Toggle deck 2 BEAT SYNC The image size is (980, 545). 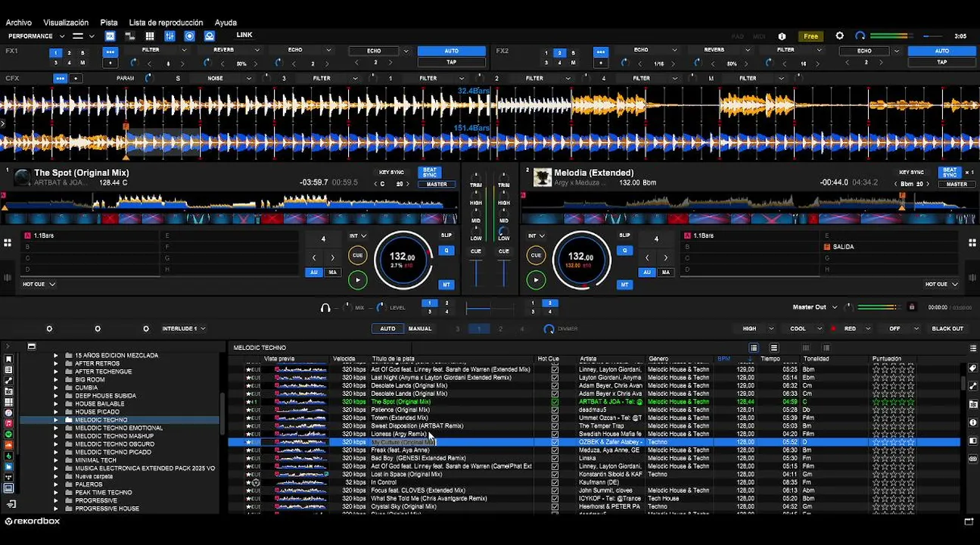[950, 172]
